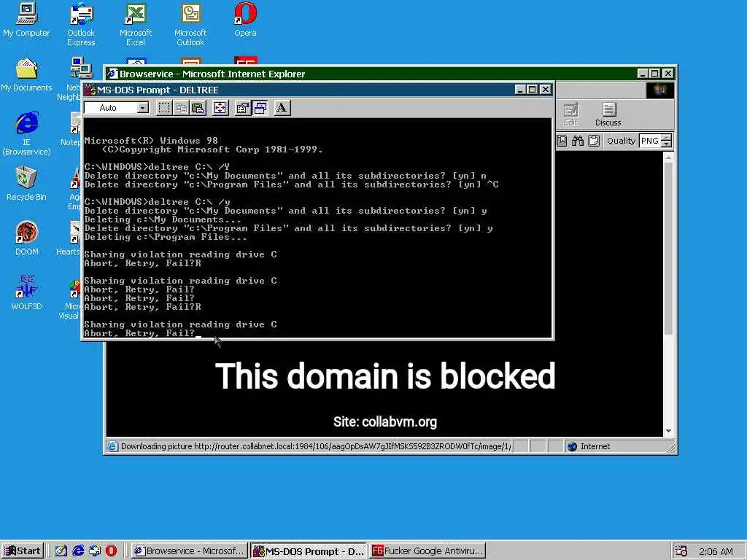Click the 'This domain is blocked' heading
Viewport: 747px width, 560px height.
click(385, 376)
